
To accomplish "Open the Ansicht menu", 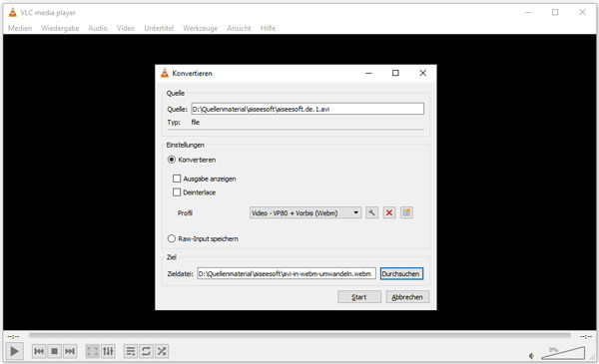I will (x=240, y=28).
